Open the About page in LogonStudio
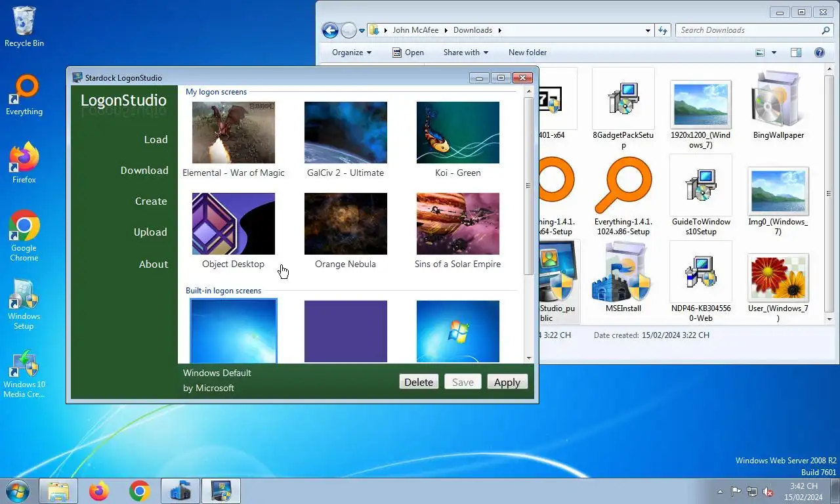Screen dimensions: 840x504 pyautogui.click(x=154, y=264)
